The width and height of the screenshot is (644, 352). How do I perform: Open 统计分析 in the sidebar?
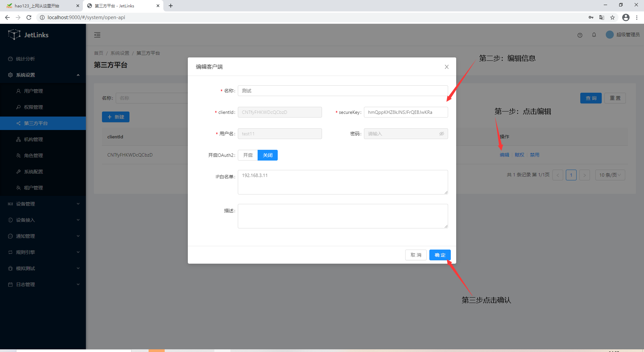43,59
